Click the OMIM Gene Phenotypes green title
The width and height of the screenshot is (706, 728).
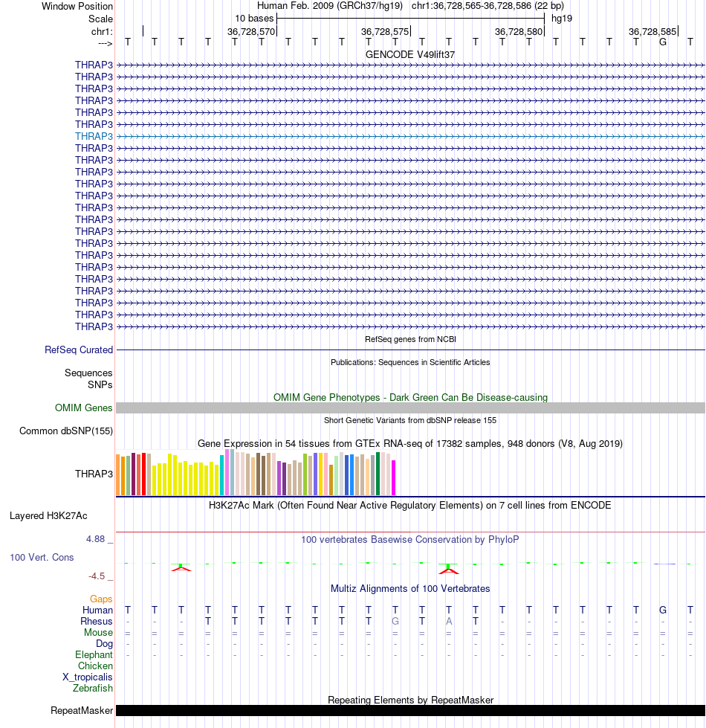tap(410, 397)
